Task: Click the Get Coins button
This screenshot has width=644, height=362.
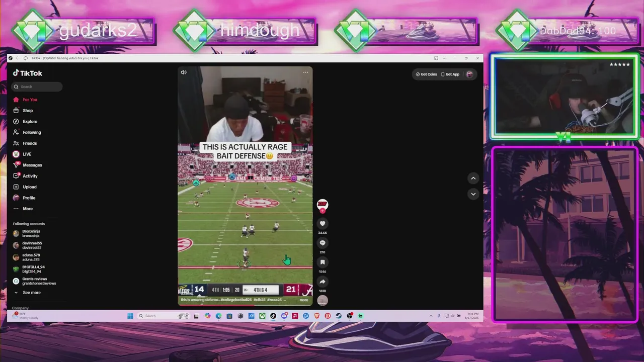Action: (x=426, y=74)
